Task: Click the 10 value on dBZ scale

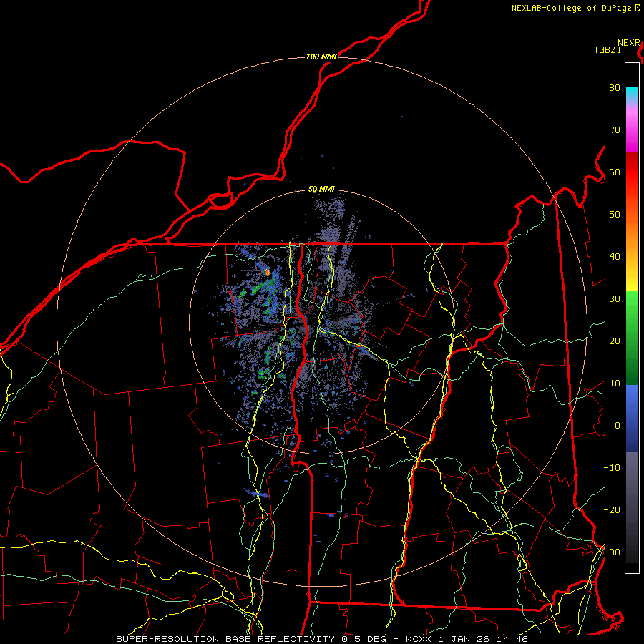Action: click(x=615, y=384)
